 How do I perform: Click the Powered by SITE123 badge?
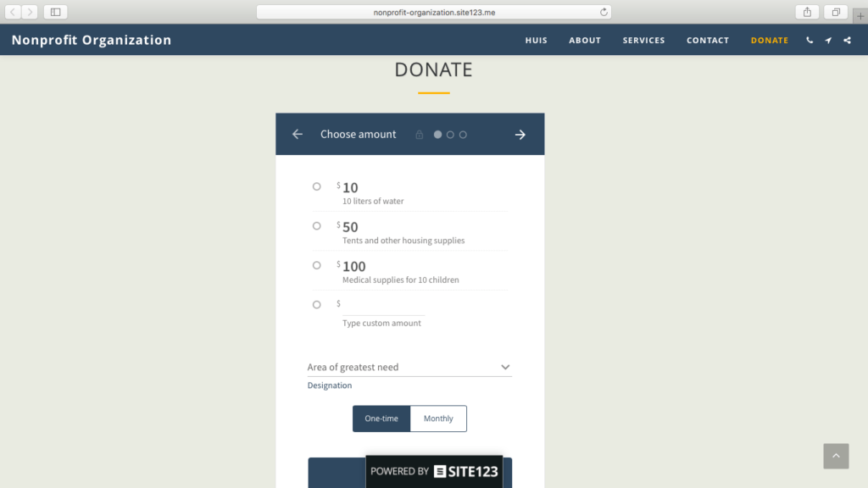pyautogui.click(x=434, y=471)
